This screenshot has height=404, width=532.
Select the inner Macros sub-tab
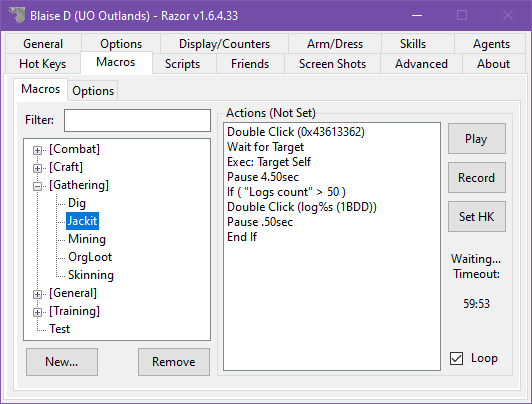[x=40, y=89]
